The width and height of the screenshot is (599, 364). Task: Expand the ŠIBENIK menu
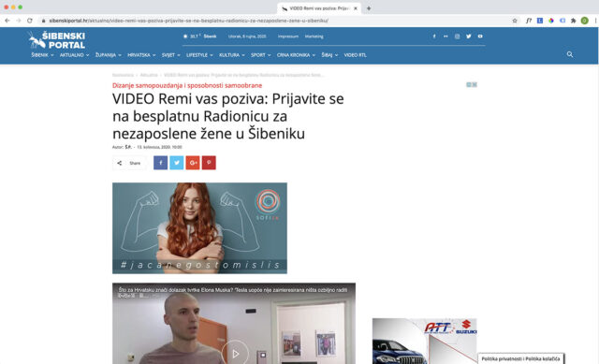pyautogui.click(x=42, y=55)
